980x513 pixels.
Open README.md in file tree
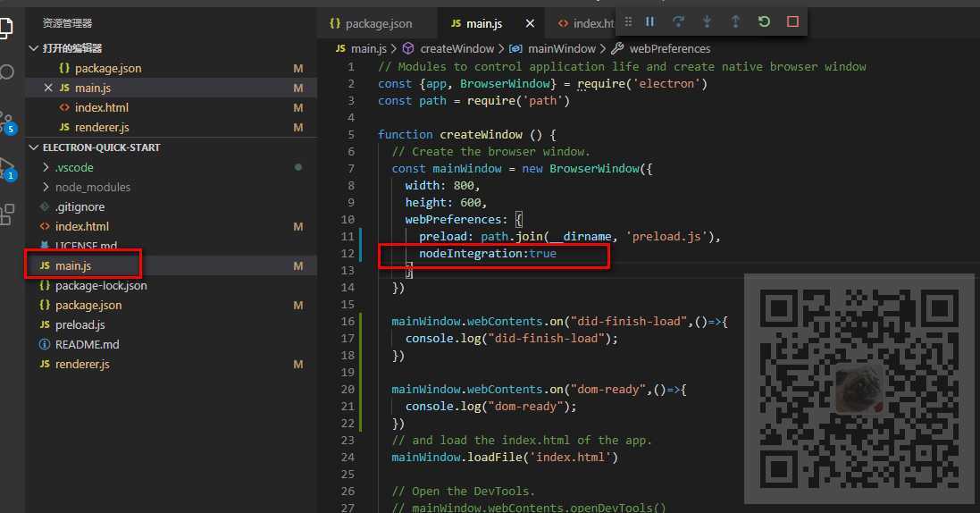point(87,345)
